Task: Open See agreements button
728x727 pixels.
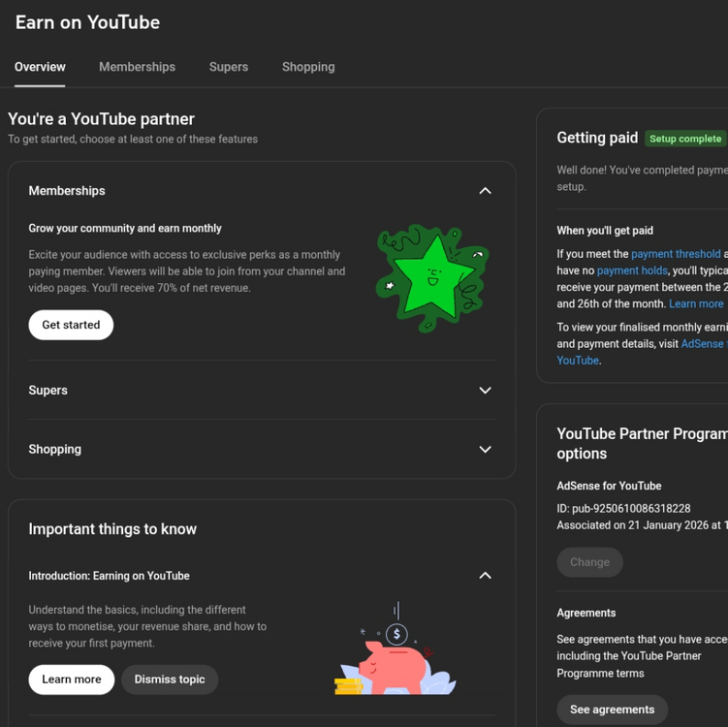Action: pos(612,710)
